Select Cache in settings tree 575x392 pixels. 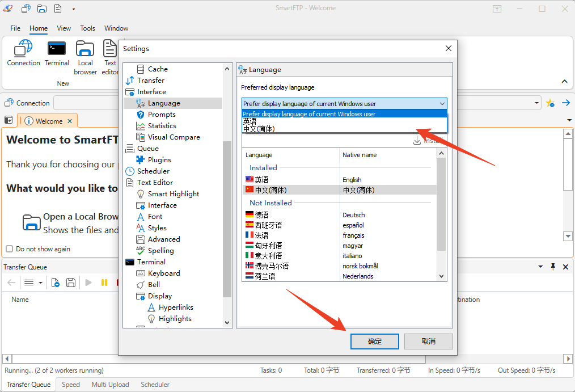pyautogui.click(x=158, y=69)
